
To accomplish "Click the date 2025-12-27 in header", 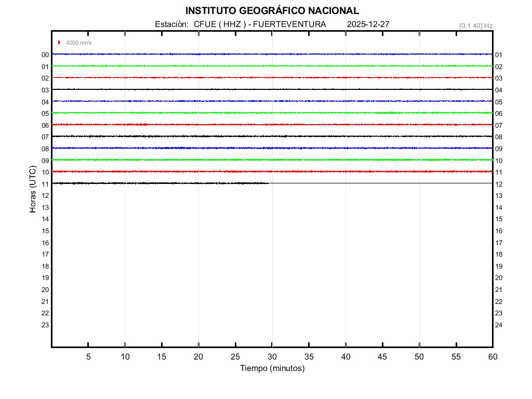I will pyautogui.click(x=368, y=24).
